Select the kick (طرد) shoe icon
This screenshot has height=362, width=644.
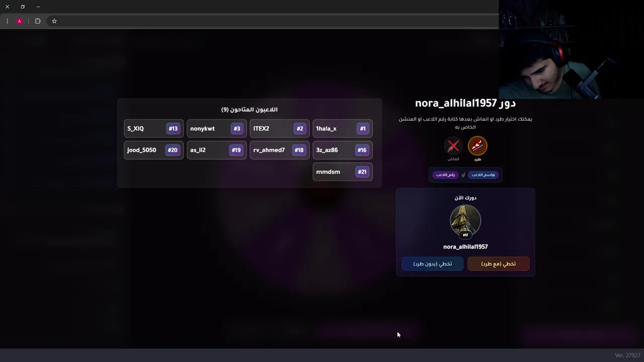(x=477, y=146)
